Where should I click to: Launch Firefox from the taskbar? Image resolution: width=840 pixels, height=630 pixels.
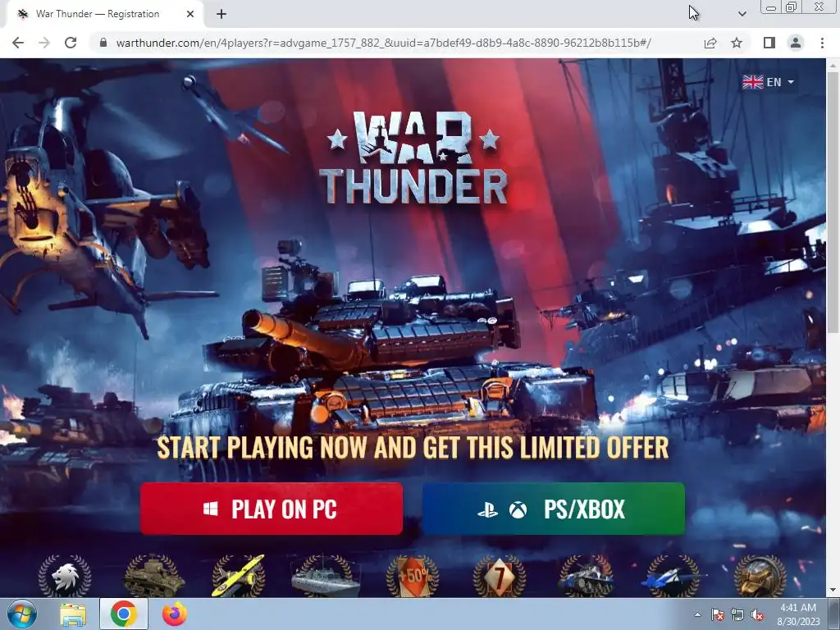point(174,614)
